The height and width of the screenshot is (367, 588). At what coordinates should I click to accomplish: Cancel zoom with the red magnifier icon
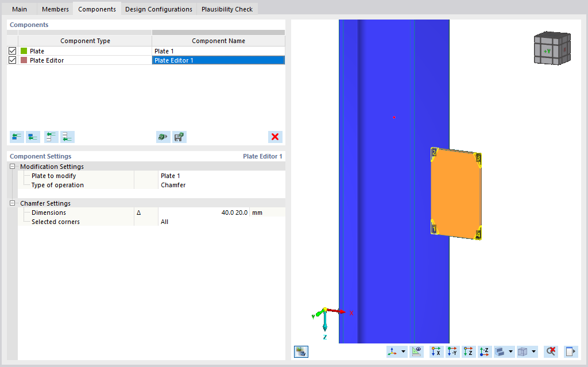pyautogui.click(x=550, y=351)
